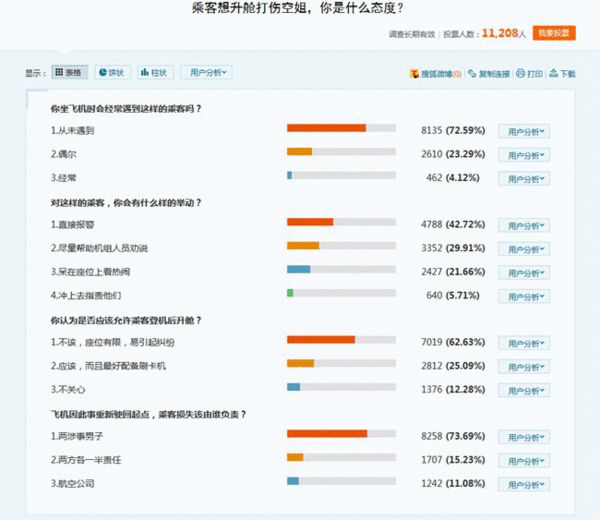Click the 复制连接 copy link option
600x520 pixels.
tap(494, 74)
